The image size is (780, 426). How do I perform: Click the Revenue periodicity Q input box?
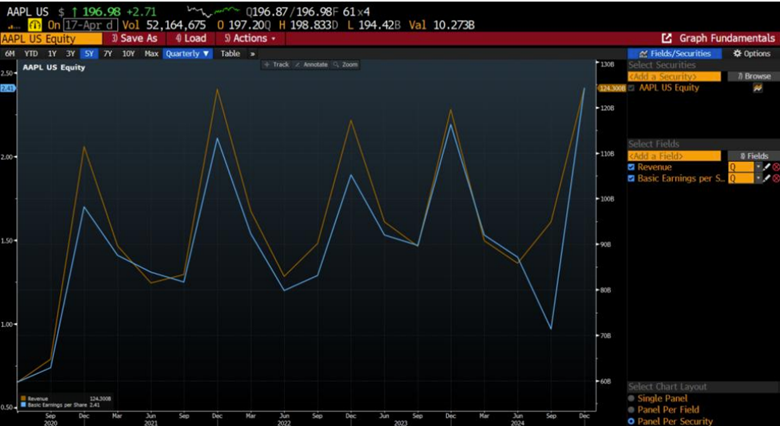[742, 167]
